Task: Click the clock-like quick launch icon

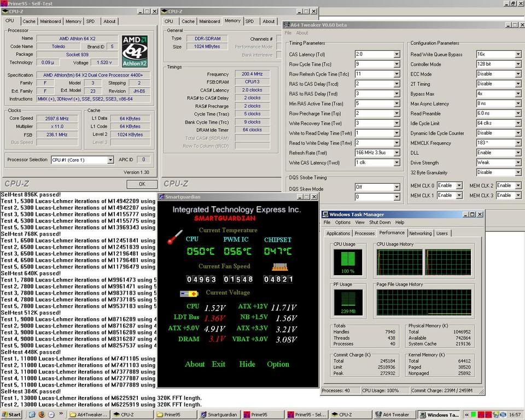Action: (x=51, y=415)
